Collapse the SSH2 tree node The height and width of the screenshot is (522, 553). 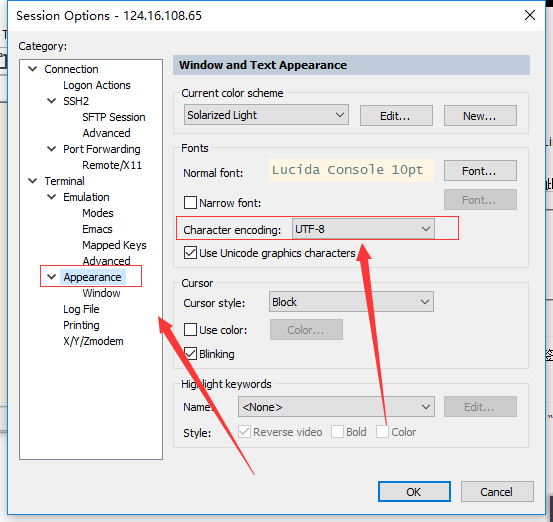click(x=51, y=101)
